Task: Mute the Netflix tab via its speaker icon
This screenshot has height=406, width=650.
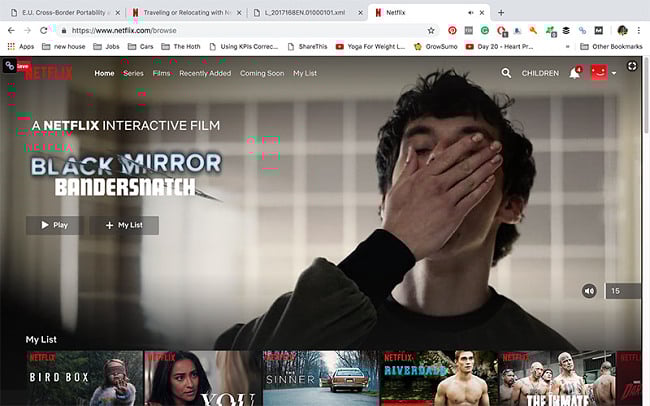Action: (x=471, y=13)
